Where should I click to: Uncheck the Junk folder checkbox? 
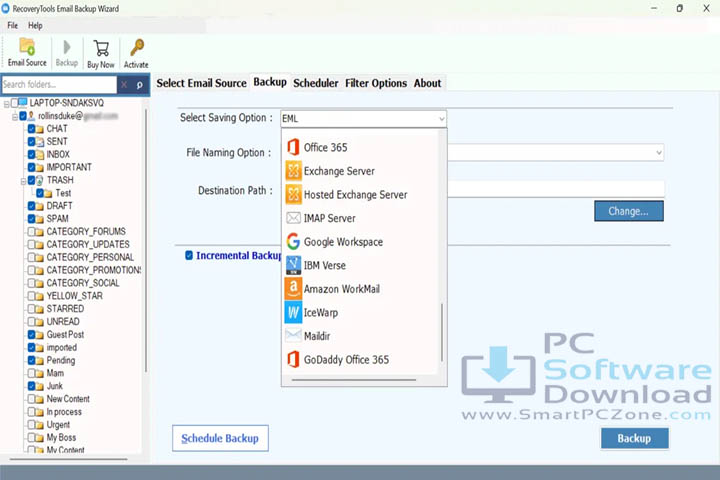pos(31,386)
